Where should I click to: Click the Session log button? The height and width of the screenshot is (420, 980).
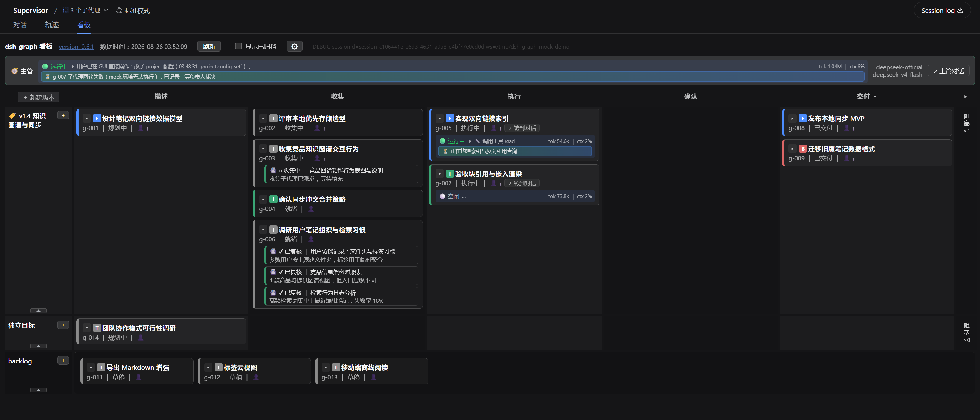942,10
